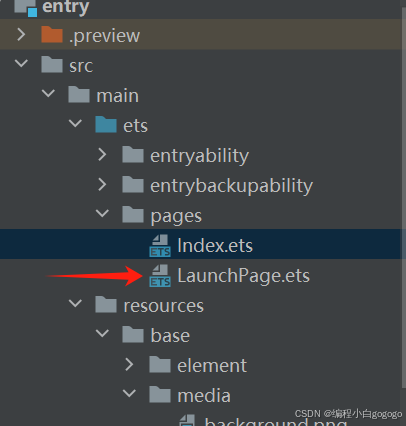Viewport: 406px width, 426px height.
Task: Click the orange .preview folder icon
Action: pyautogui.click(x=52, y=35)
